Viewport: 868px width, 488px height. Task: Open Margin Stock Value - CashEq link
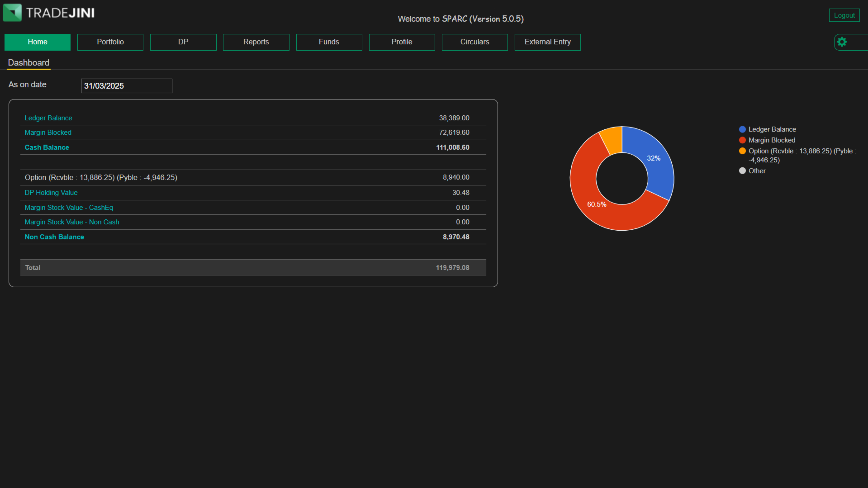69,208
